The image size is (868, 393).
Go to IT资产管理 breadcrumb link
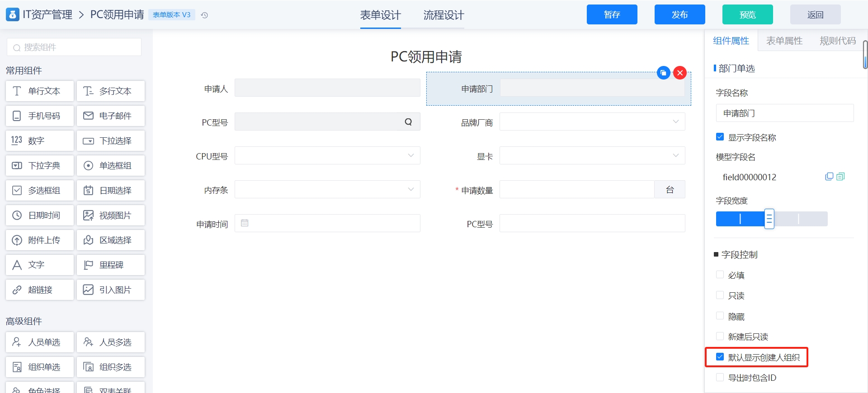[x=47, y=14]
